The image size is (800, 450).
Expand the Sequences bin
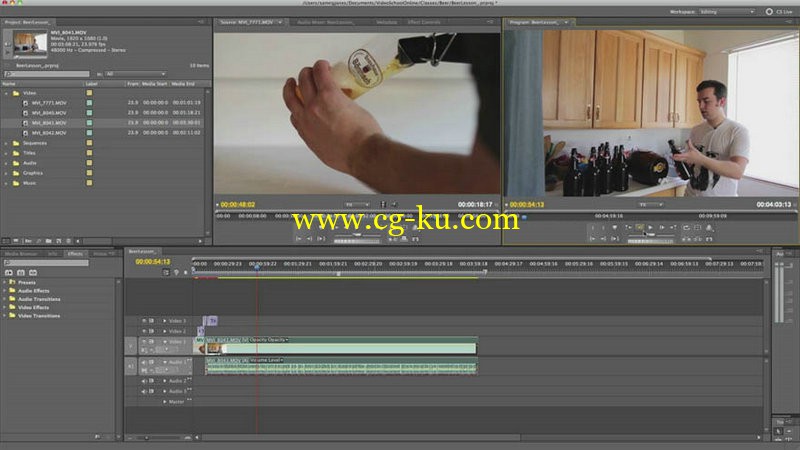[6, 143]
